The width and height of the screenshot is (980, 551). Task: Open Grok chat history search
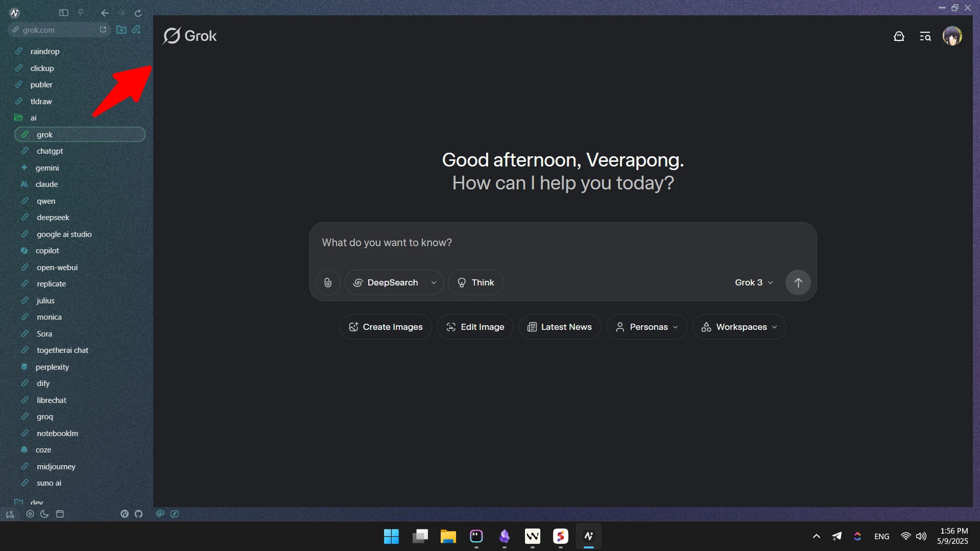point(925,36)
